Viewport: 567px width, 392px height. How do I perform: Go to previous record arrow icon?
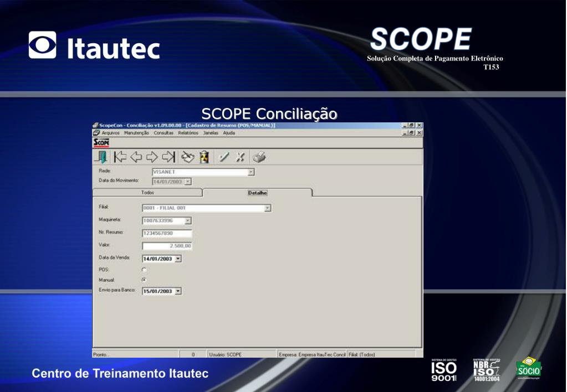(136, 157)
